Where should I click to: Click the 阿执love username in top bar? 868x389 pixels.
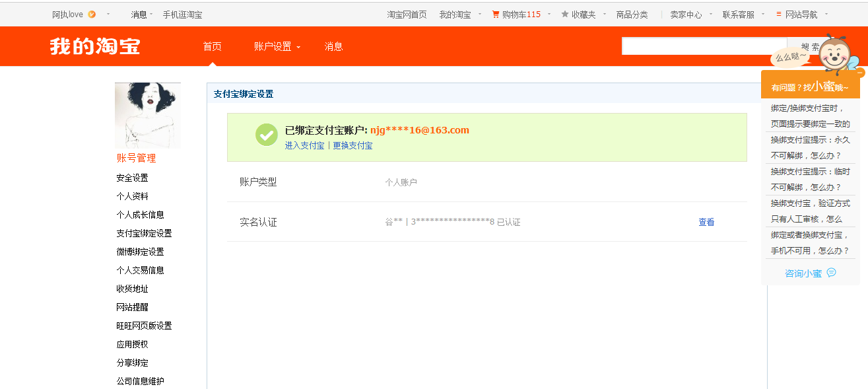[x=68, y=14]
